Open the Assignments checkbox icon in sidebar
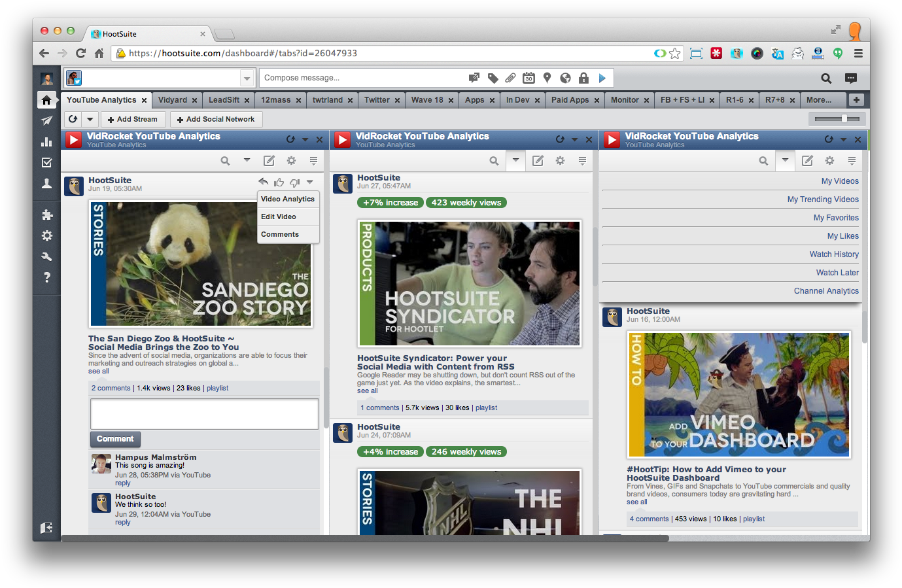The width and height of the screenshot is (902, 588). tap(46, 162)
